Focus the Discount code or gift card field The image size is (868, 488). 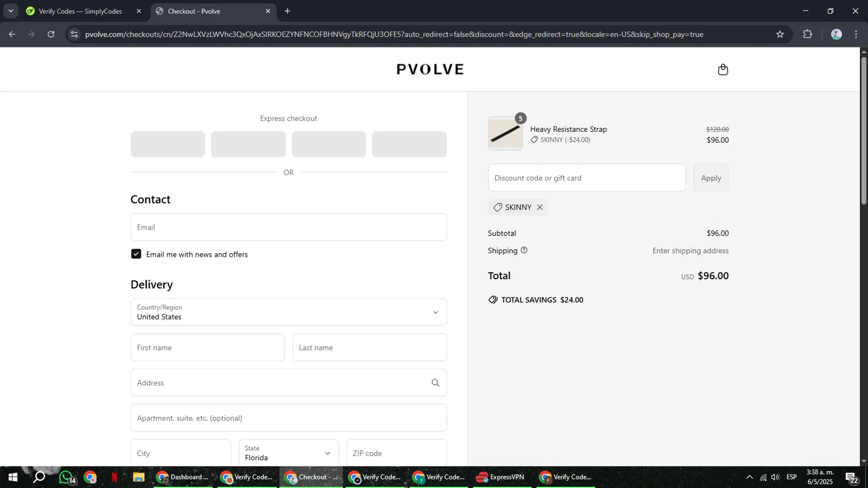587,178
